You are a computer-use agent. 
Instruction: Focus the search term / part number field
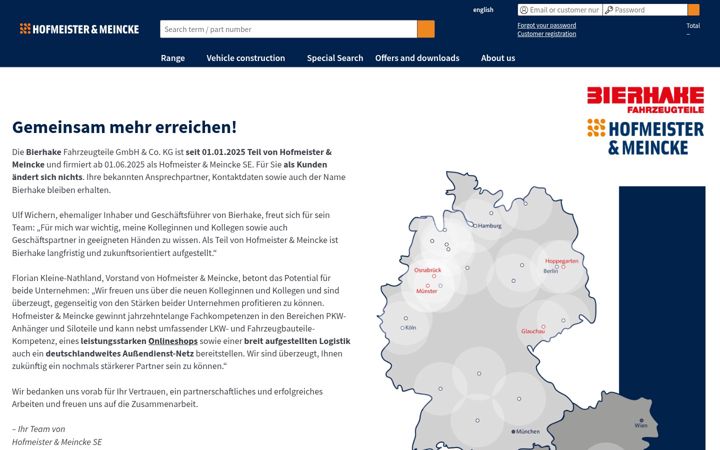coord(288,29)
